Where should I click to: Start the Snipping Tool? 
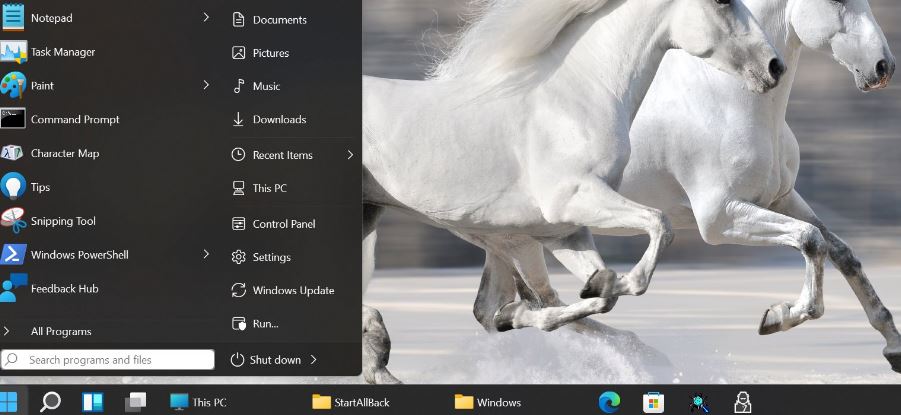[x=63, y=221]
